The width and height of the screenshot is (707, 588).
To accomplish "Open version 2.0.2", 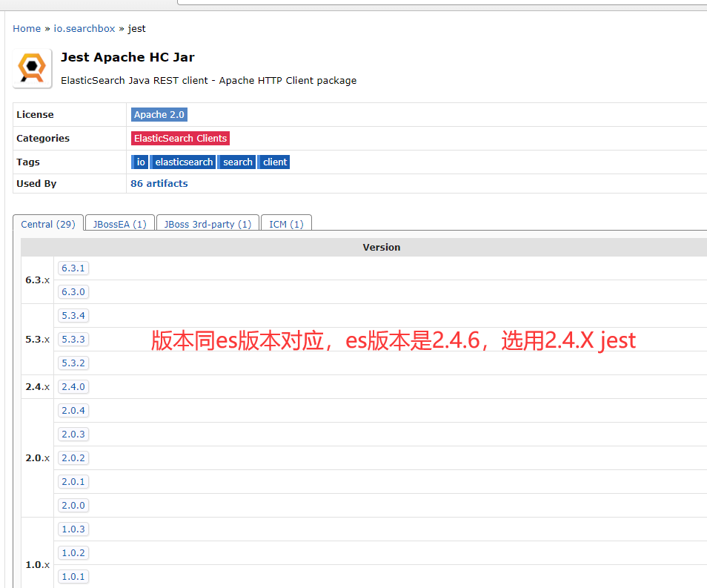I will pos(73,458).
